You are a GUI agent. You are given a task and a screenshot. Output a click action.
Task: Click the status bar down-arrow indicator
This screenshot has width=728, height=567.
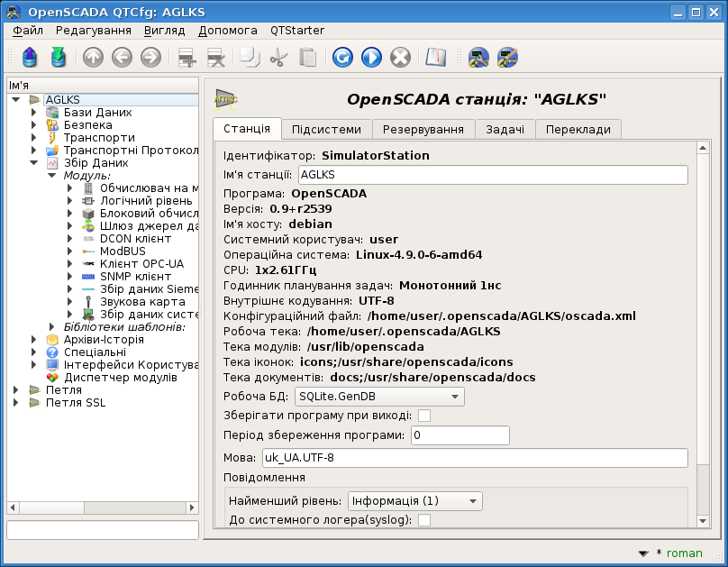643,553
